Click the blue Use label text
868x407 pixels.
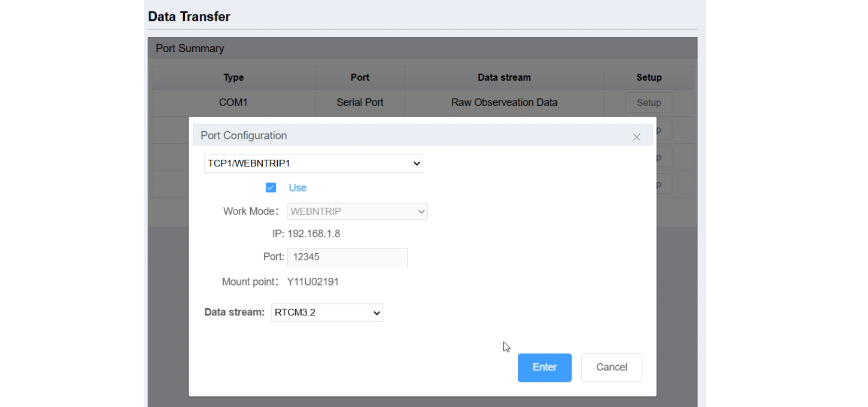coord(298,187)
